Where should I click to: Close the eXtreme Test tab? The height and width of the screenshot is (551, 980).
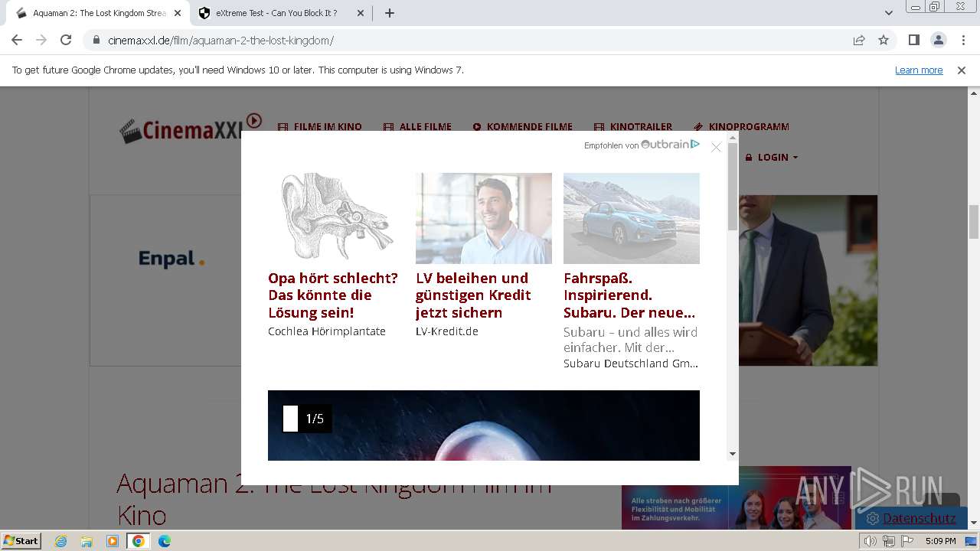tap(361, 13)
